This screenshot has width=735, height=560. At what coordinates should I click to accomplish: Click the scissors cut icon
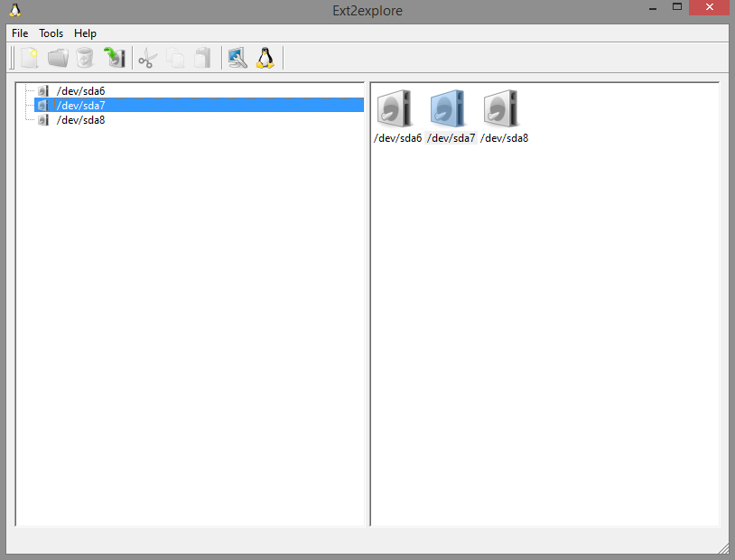148,58
